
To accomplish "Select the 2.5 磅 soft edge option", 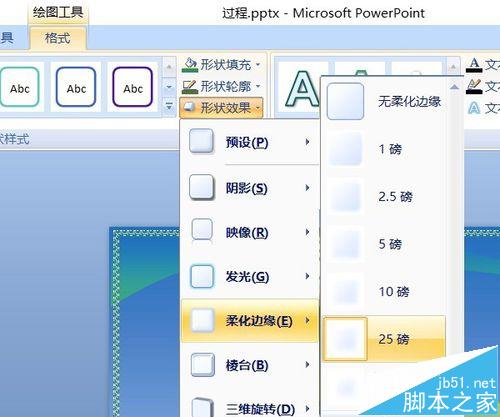I will (x=384, y=196).
